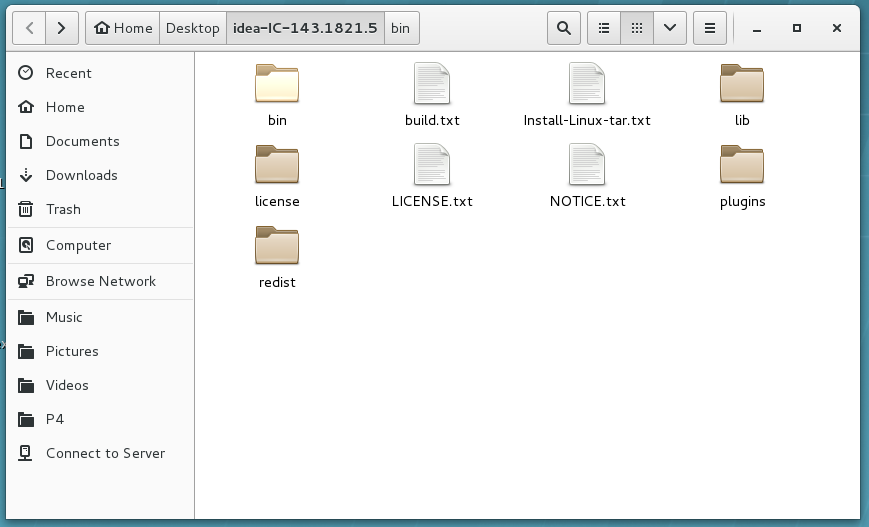Click the plugins folder name label
The width and height of the screenshot is (869, 527).
(743, 202)
